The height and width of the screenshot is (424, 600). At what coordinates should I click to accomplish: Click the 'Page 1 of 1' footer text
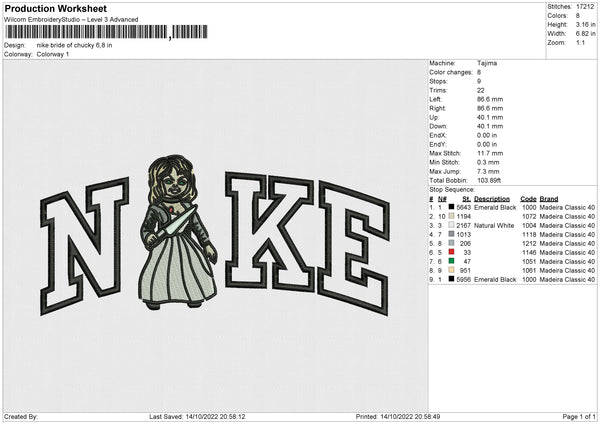coord(579,417)
